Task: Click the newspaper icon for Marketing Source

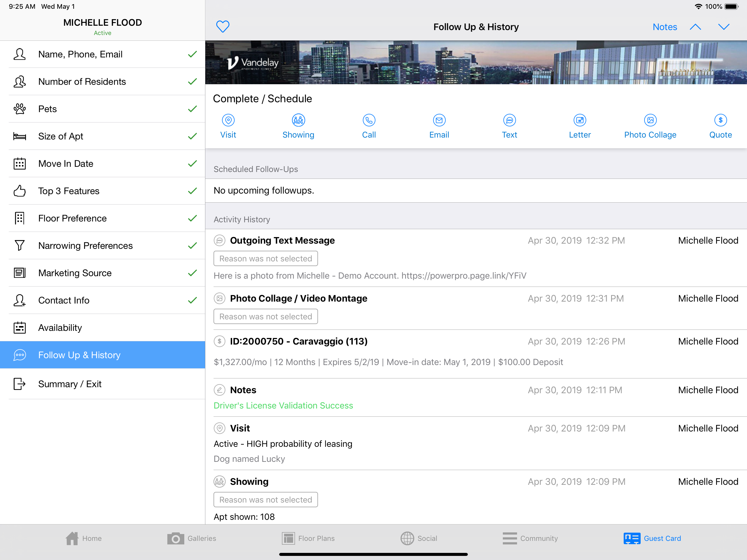Action: pyautogui.click(x=20, y=273)
